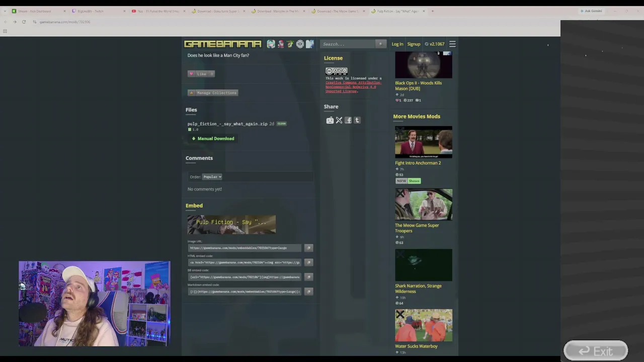Copy the BB embed code
The width and height of the screenshot is (644, 362).
click(308, 277)
